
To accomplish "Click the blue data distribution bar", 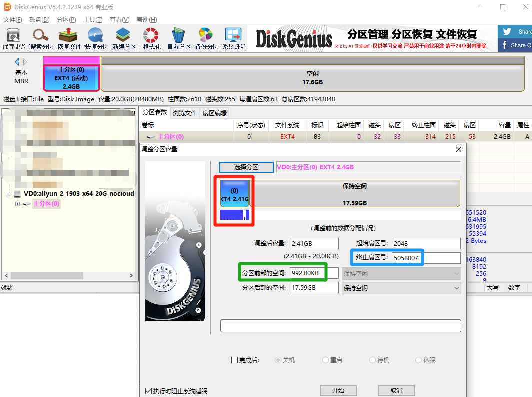I will (x=234, y=215).
